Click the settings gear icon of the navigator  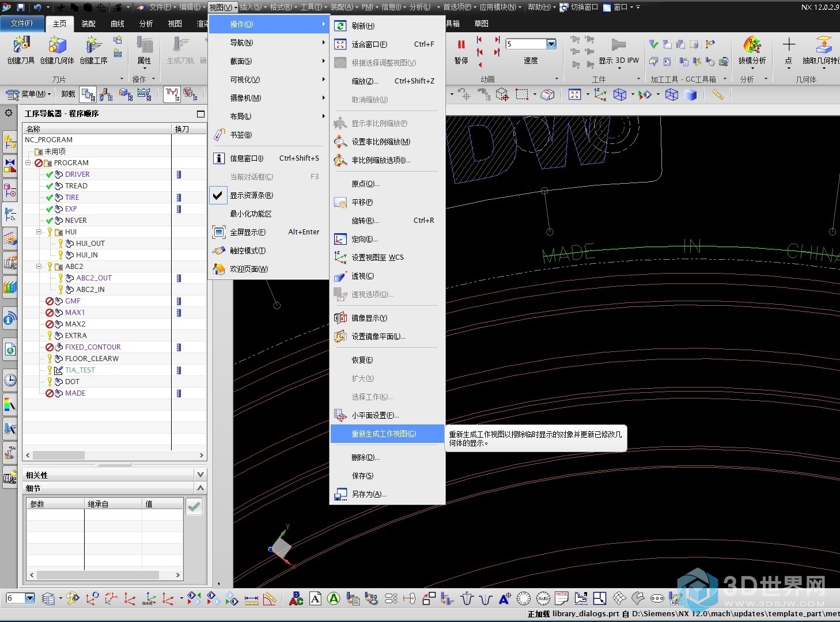coord(9,113)
